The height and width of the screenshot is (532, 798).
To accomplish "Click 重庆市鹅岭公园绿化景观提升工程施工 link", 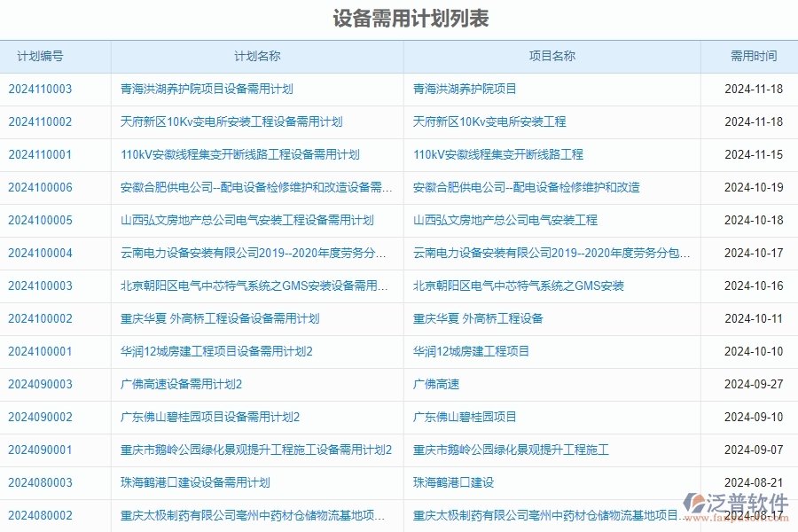I will click(510, 450).
